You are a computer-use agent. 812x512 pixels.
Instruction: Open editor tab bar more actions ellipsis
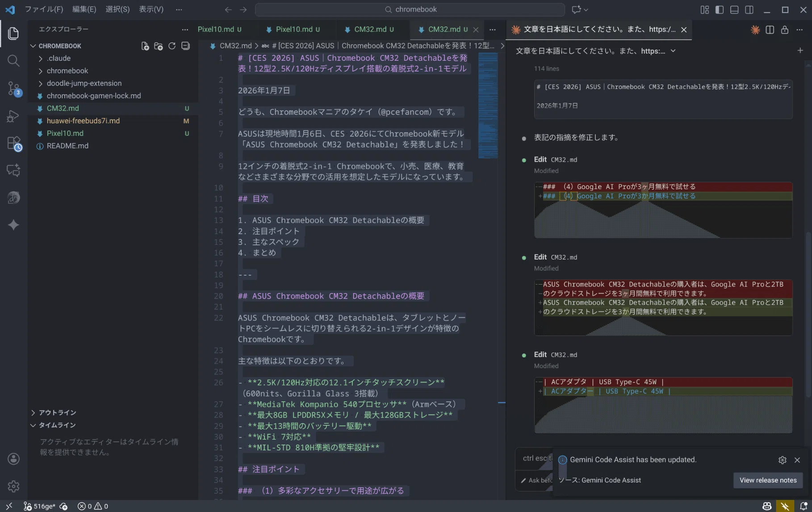pos(492,29)
